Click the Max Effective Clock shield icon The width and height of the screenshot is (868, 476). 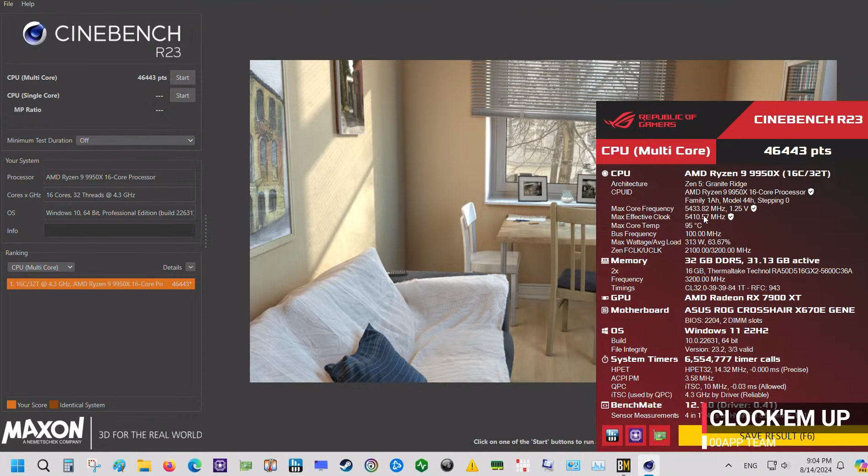click(731, 216)
